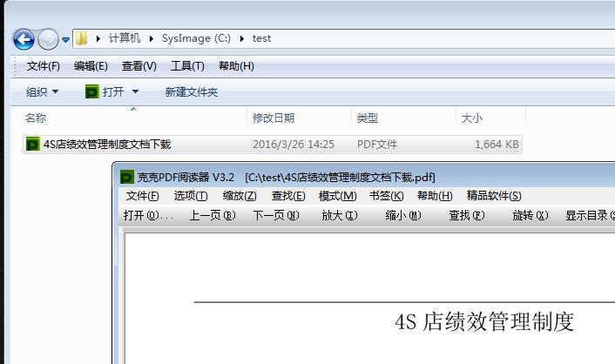Click the 打开 button with green icon
Screen dimensions: 615x364
tap(105, 92)
